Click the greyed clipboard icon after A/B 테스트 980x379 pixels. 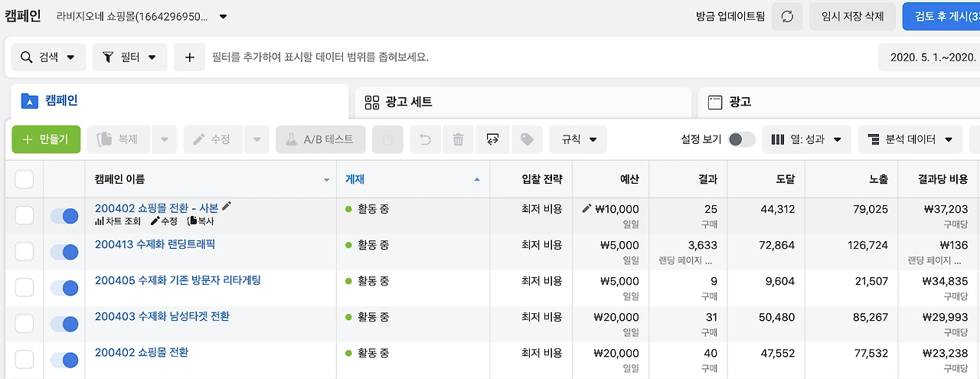point(388,139)
